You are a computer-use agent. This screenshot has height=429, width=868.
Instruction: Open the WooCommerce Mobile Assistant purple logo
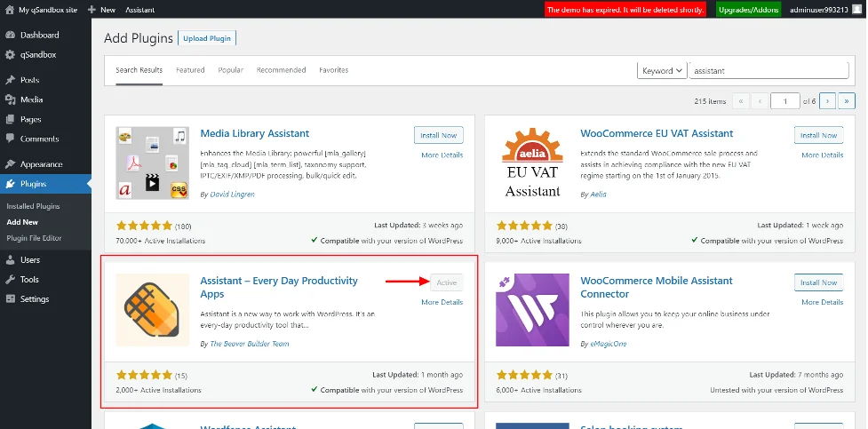(532, 310)
